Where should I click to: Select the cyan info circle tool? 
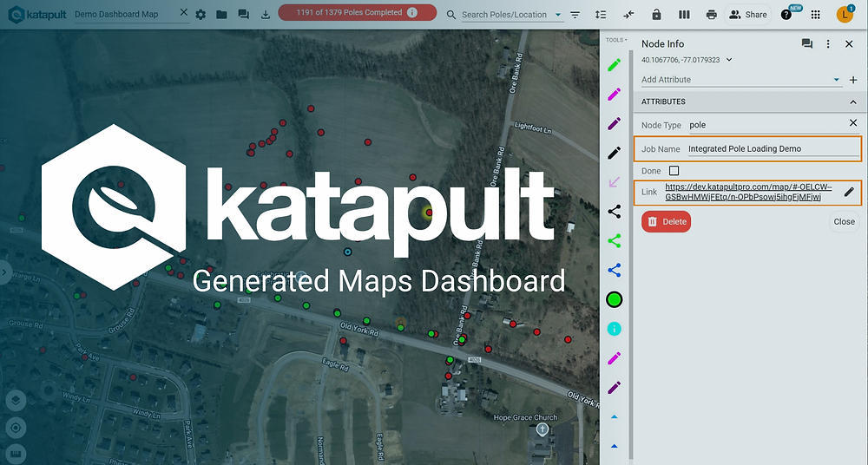click(615, 329)
